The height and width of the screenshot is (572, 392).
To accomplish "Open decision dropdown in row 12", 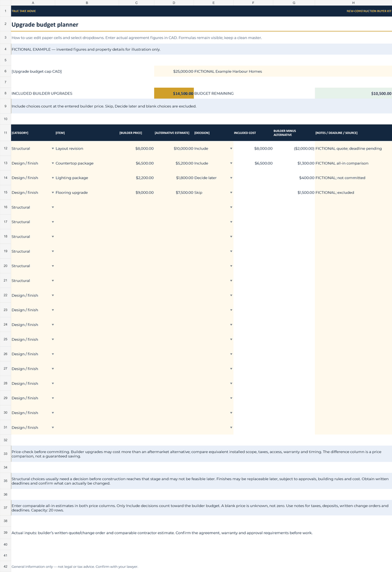I will point(231,149).
